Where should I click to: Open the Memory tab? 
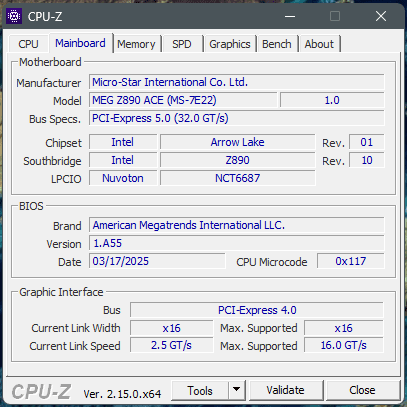pyautogui.click(x=136, y=44)
